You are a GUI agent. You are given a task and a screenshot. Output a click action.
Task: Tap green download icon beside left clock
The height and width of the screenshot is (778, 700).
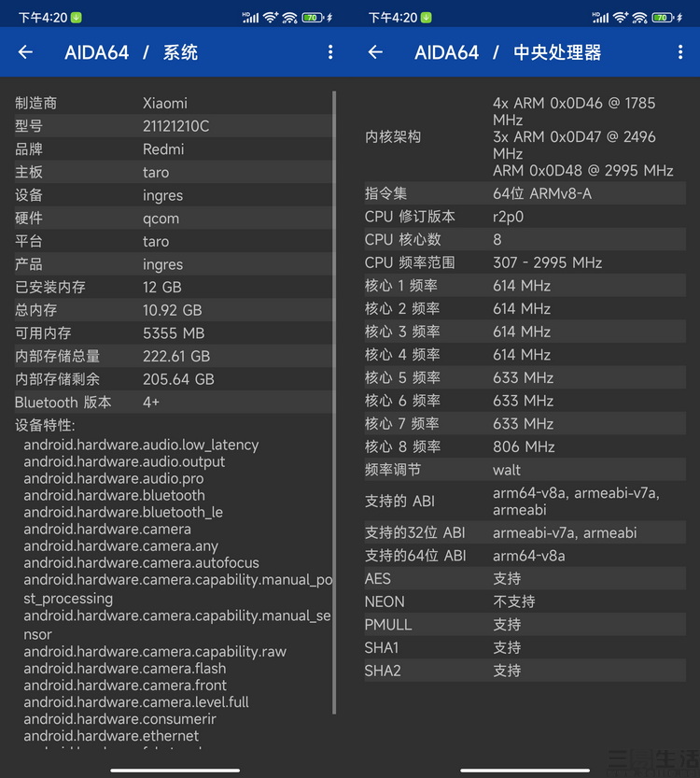click(x=76, y=18)
